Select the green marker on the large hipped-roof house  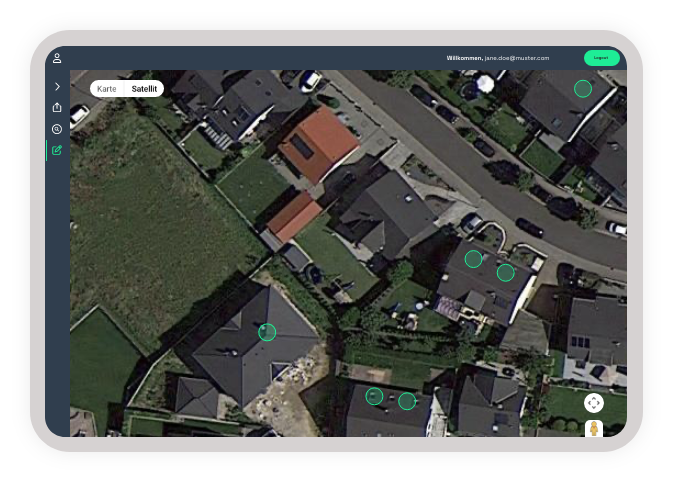267,332
